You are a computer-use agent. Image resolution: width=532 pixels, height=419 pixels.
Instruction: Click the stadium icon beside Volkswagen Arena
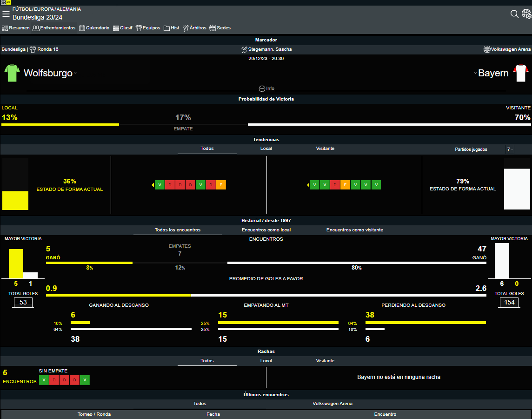point(487,49)
